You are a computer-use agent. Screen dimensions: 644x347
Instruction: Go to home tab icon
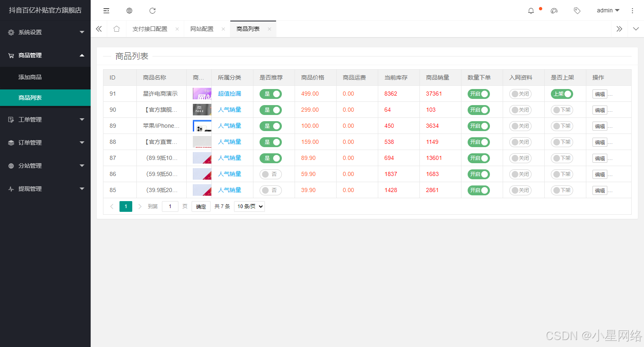(x=117, y=29)
